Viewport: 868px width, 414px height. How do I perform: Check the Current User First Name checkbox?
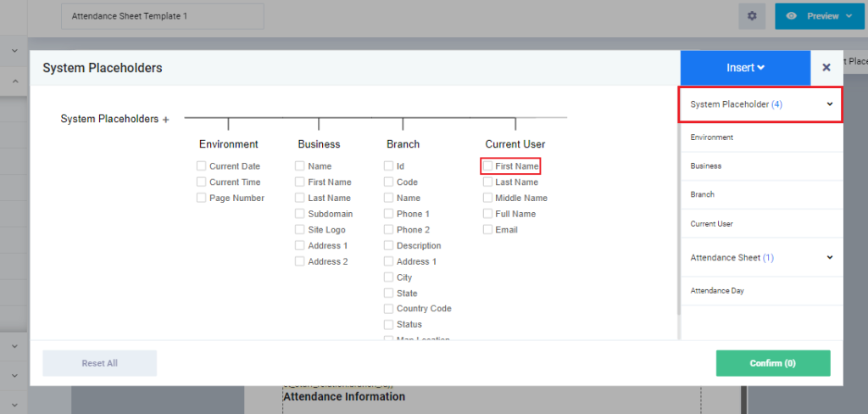click(487, 165)
